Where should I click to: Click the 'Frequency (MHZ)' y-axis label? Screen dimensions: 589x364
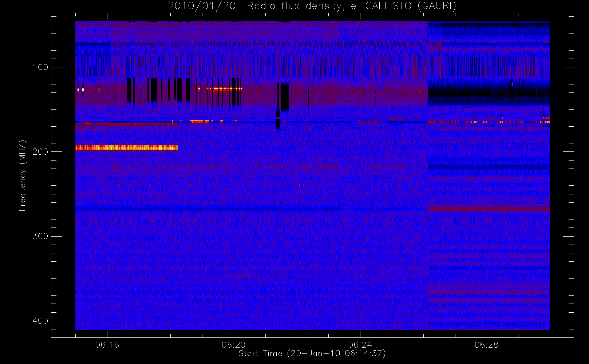[x=23, y=175]
